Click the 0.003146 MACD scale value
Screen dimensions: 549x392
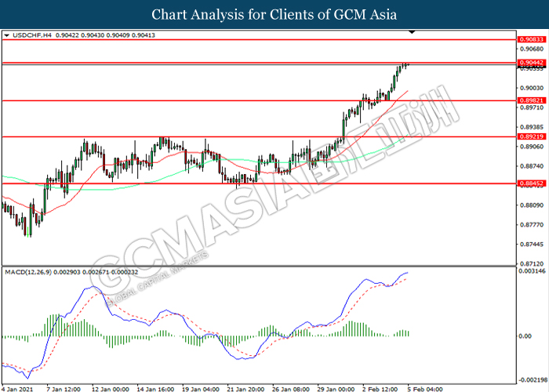(532, 271)
